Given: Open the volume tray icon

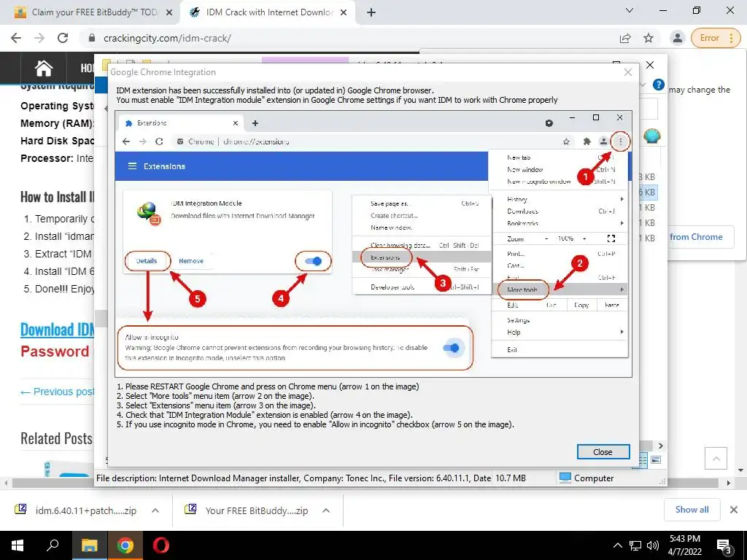Looking at the screenshot, I should 653,545.
